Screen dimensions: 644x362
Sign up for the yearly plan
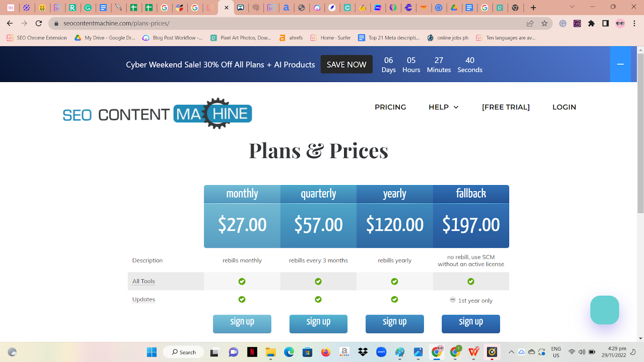394,324
